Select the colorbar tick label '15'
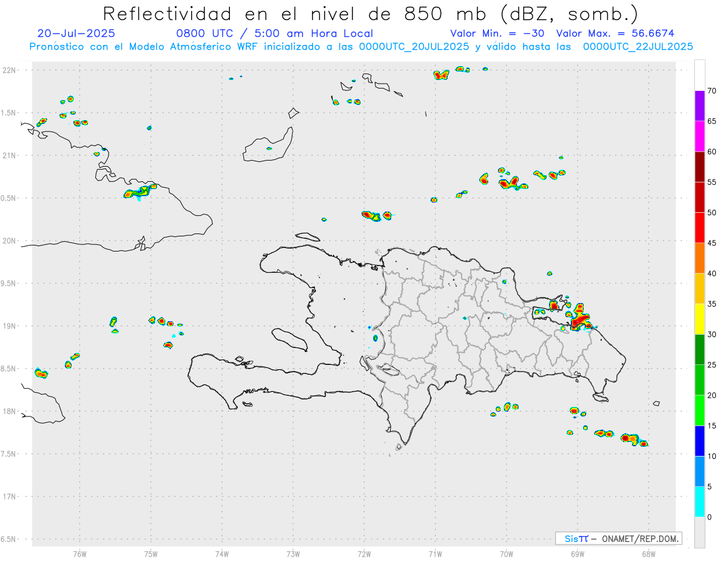Screen dimensions: 728x562 (712, 426)
